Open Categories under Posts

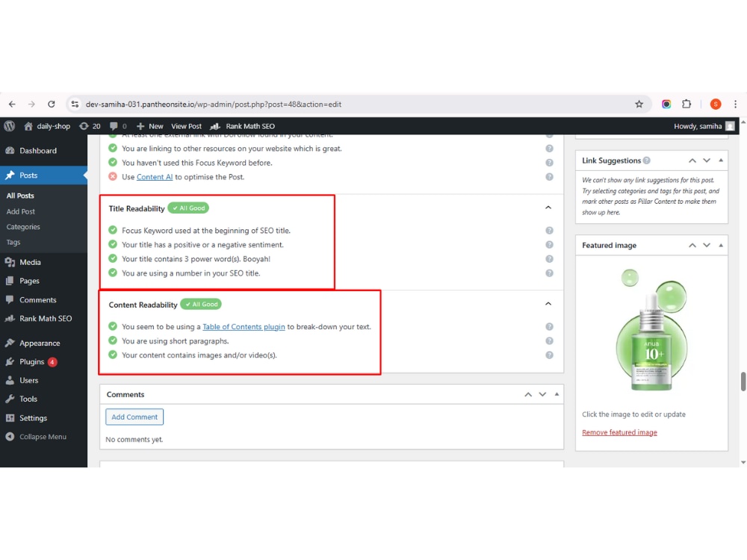(x=23, y=227)
